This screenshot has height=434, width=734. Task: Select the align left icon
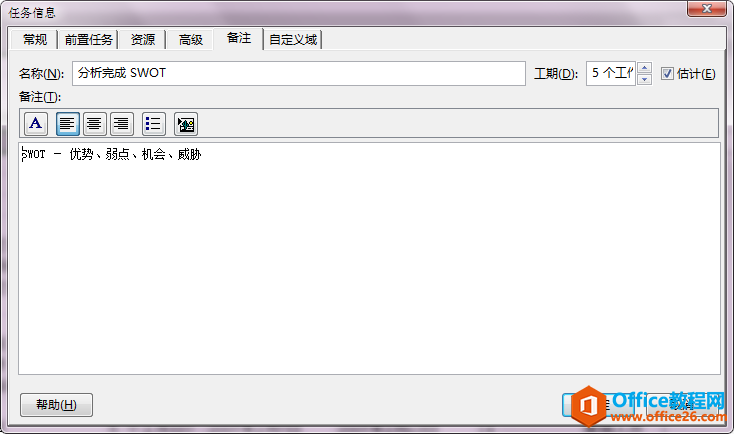tap(67, 124)
